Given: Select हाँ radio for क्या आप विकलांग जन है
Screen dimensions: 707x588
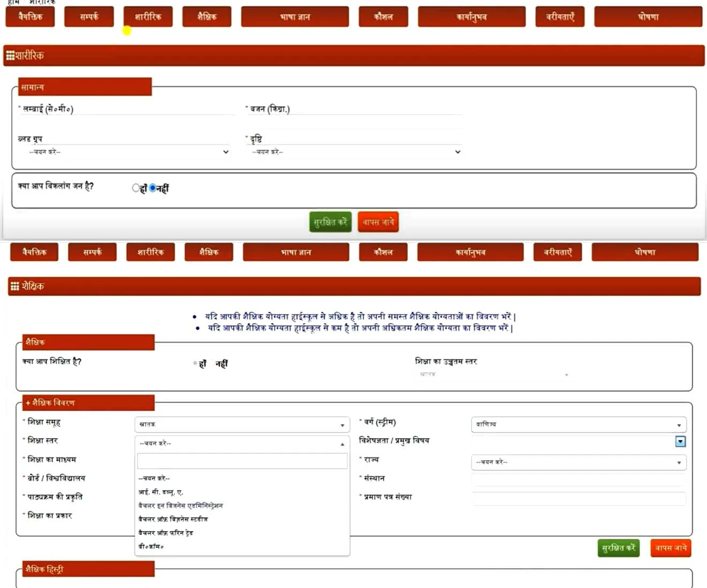Looking at the screenshot, I should coord(136,188).
